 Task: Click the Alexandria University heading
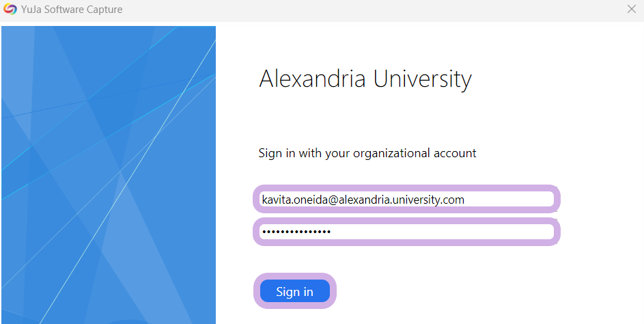(365, 79)
